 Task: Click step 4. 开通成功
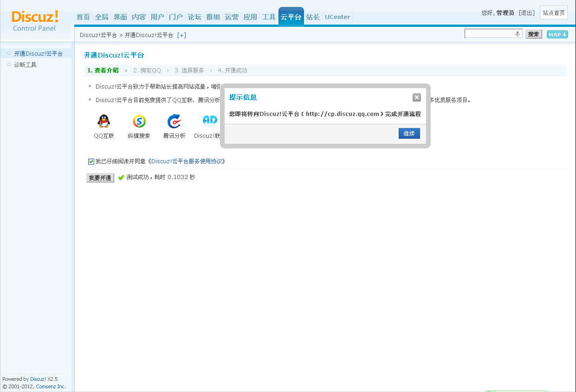tap(233, 71)
